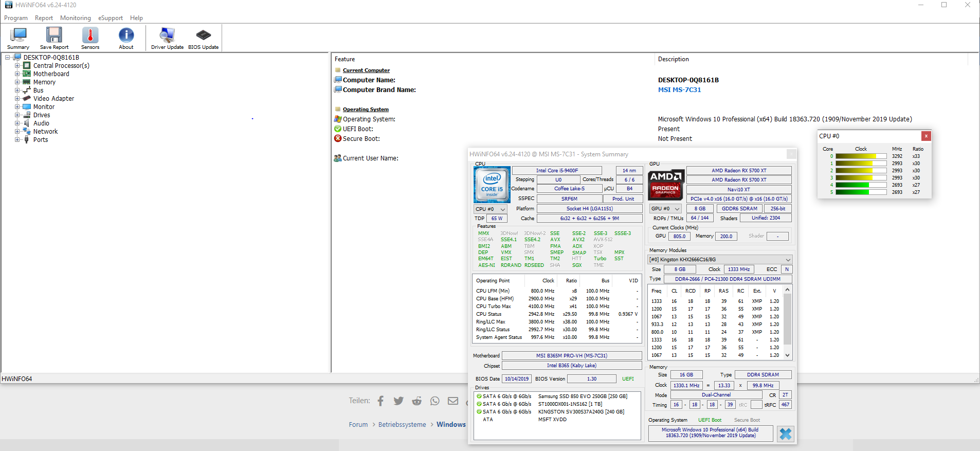Select the Monitor tree item
The image size is (980, 451).
click(44, 107)
